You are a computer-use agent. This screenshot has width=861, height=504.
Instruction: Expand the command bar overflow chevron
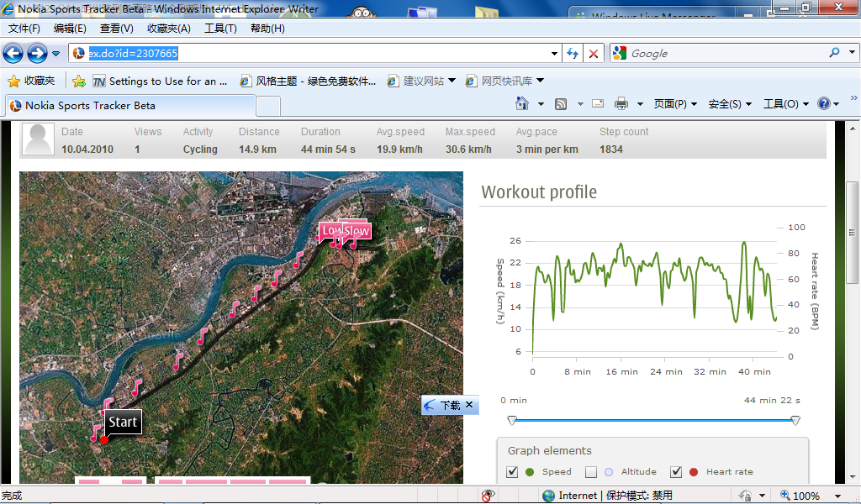point(853,98)
